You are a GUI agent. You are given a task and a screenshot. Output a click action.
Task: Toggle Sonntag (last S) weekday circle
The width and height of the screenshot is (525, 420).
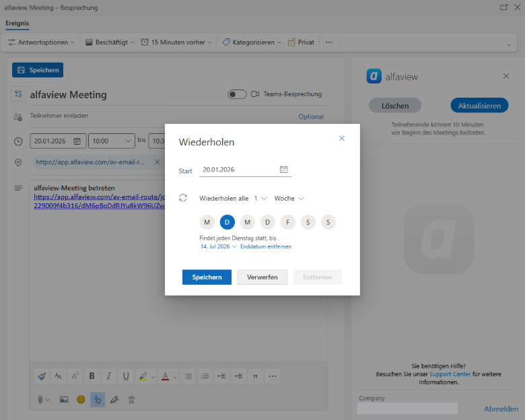click(x=328, y=222)
